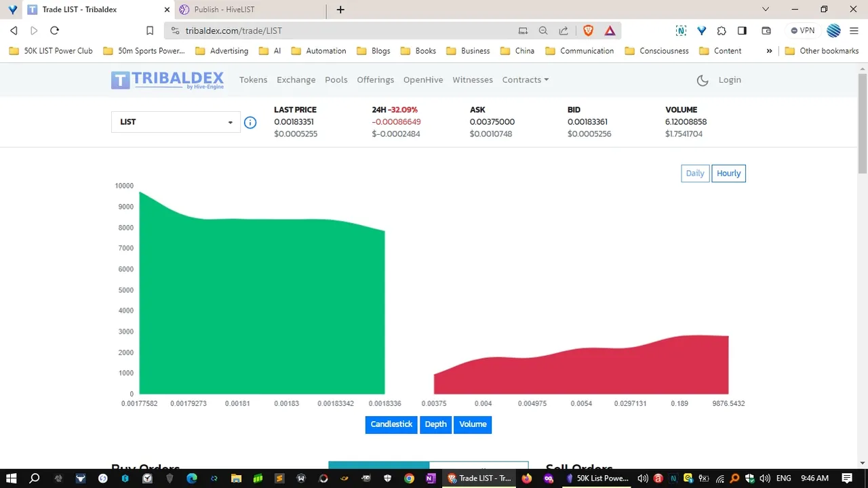Open the Consciousness bookmark folder
This screenshot has width=868, height=488.
pos(656,51)
